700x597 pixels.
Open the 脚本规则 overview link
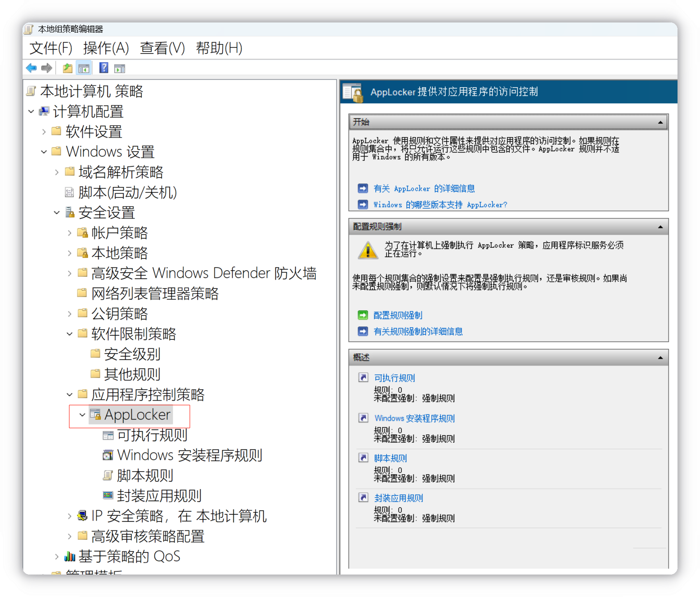(390, 458)
